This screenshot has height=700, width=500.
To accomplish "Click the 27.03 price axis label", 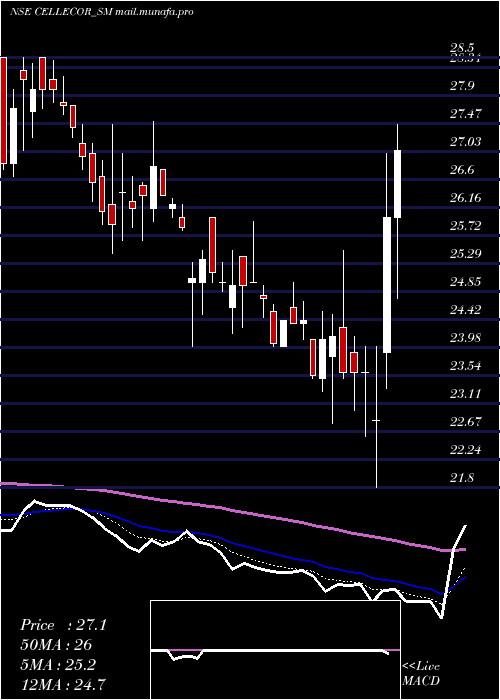I will (x=466, y=142).
